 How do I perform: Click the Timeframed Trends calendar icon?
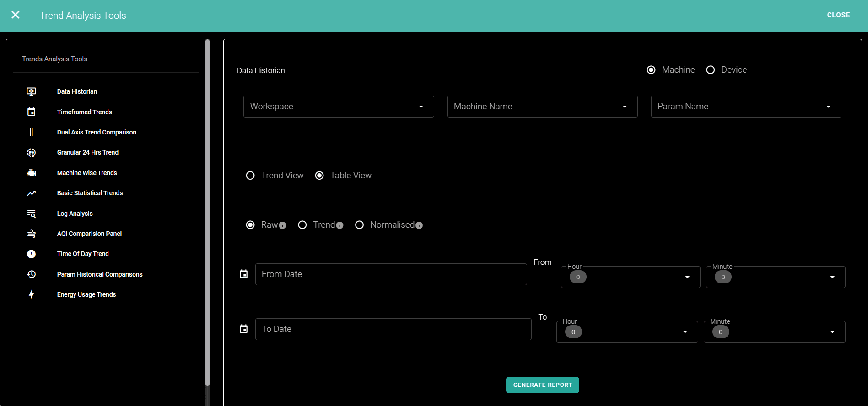point(31,112)
